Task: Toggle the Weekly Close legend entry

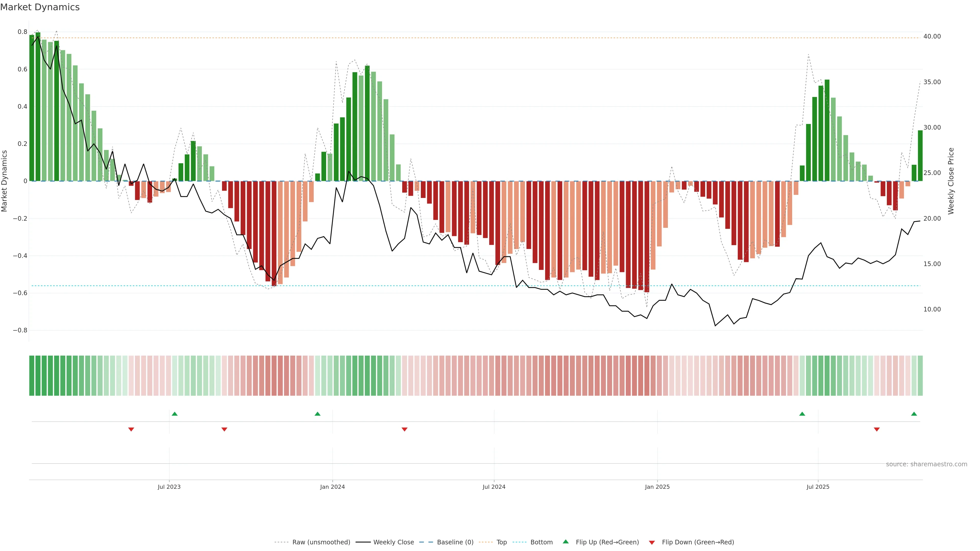Action: click(x=393, y=542)
